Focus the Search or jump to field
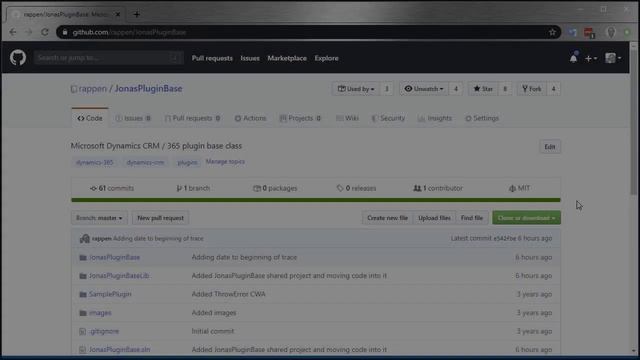Image resolution: width=640 pixels, height=360 pixels. [x=109, y=58]
